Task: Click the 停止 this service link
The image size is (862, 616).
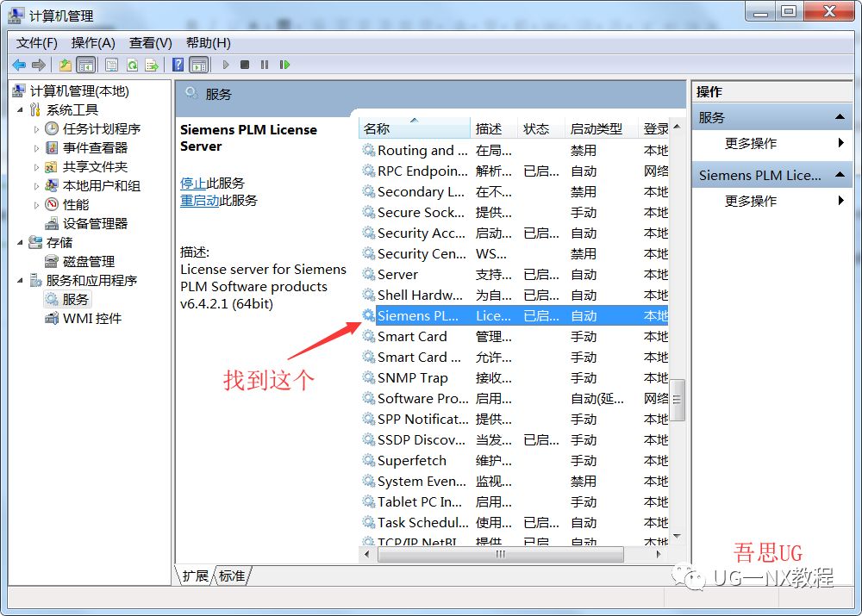Action: pos(193,183)
